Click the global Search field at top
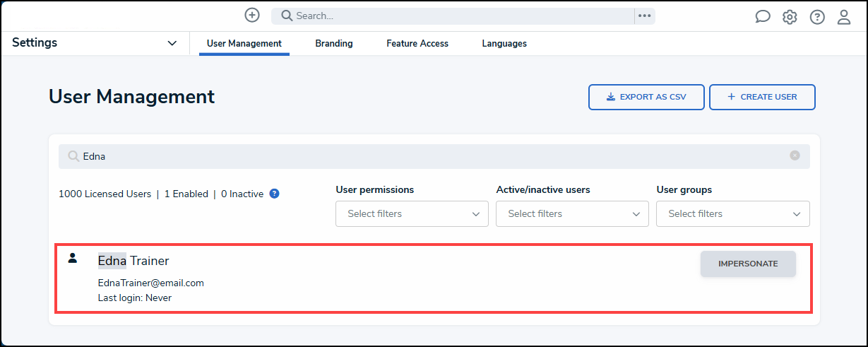The height and width of the screenshot is (347, 868). click(453, 16)
